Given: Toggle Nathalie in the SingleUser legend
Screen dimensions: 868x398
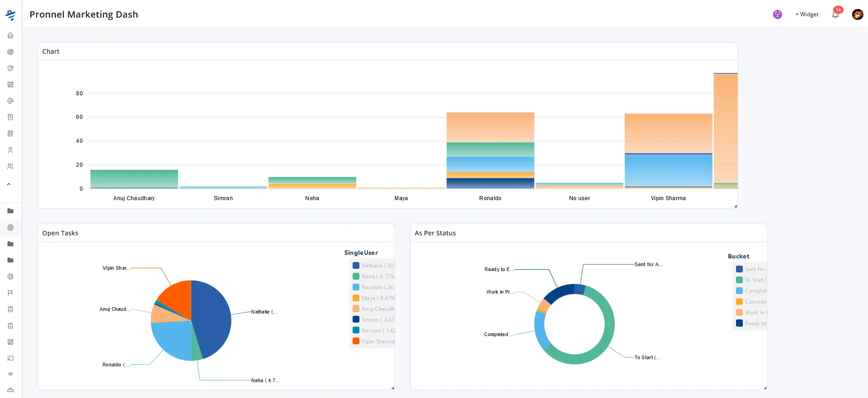Looking at the screenshot, I should [373, 266].
